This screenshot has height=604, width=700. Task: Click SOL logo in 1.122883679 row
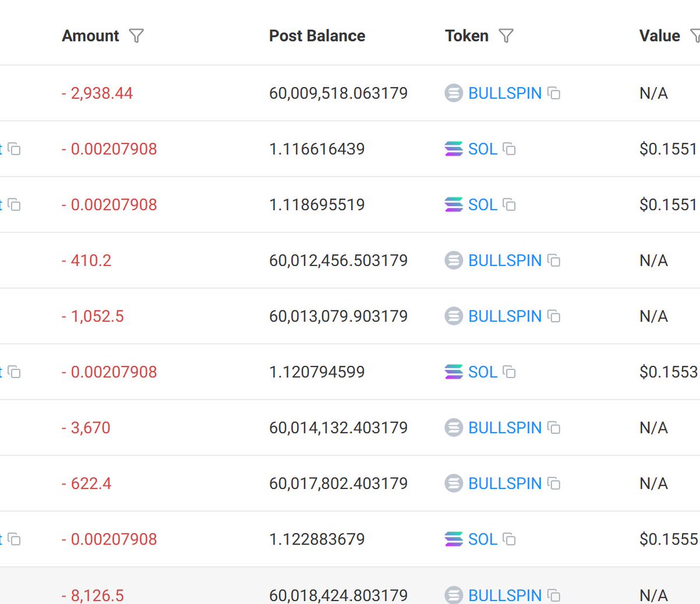point(454,540)
